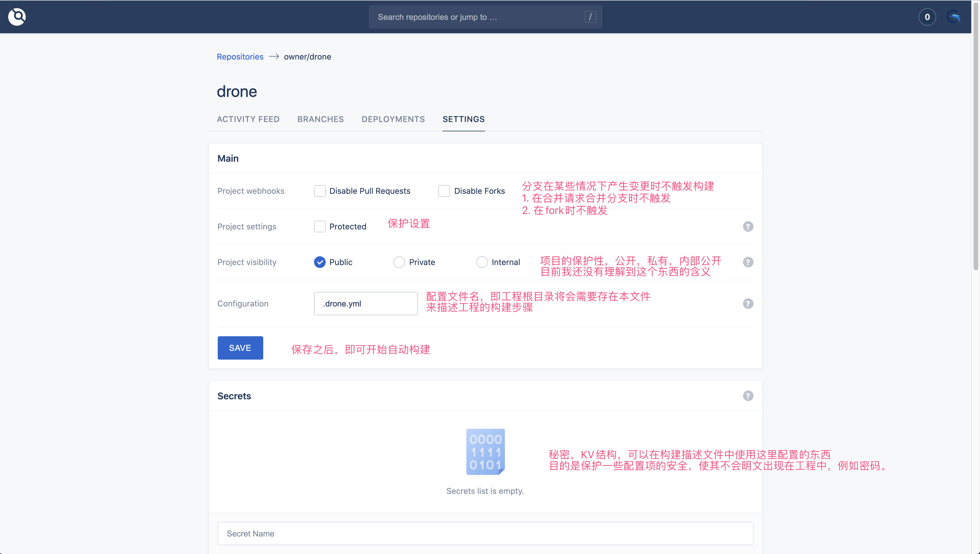Viewport: 980px width, 554px height.
Task: Select Public visibility radio button
Action: (320, 262)
